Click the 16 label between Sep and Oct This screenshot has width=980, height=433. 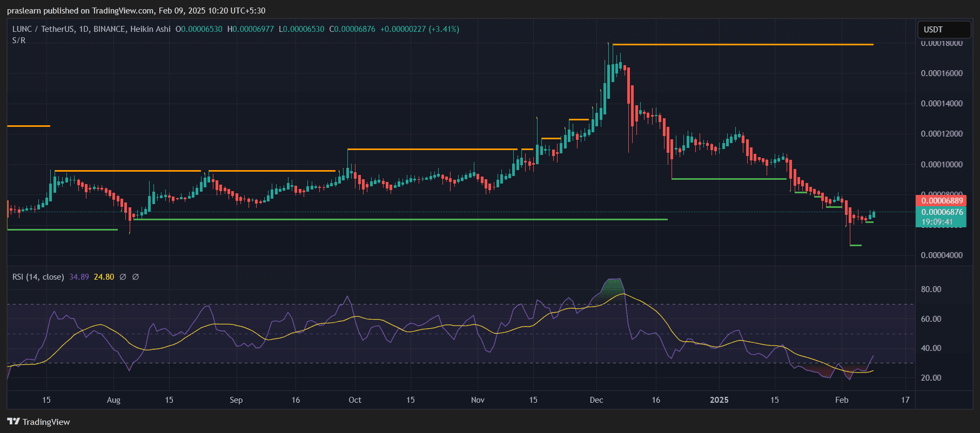tap(296, 400)
